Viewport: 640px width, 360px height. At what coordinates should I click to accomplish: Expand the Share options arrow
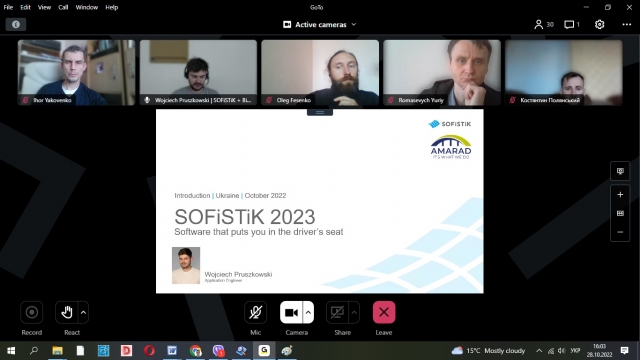[354, 313]
